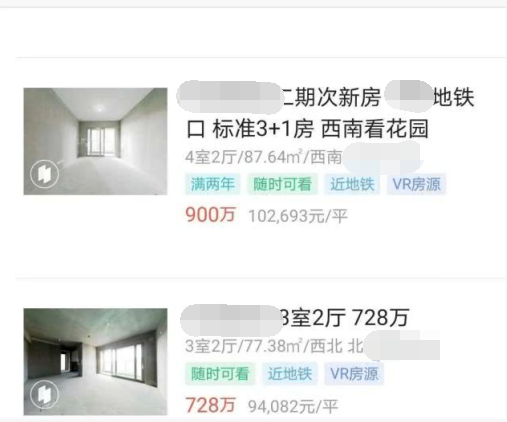The height and width of the screenshot is (422, 507).
Task: Select 随时可看 tag on second listing
Action: coord(220,374)
